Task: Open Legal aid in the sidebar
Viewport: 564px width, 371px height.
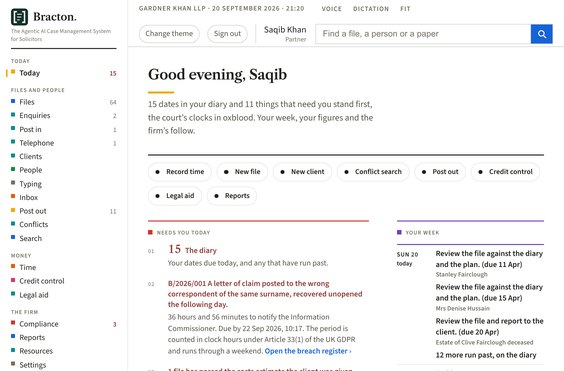Action: 33,295
